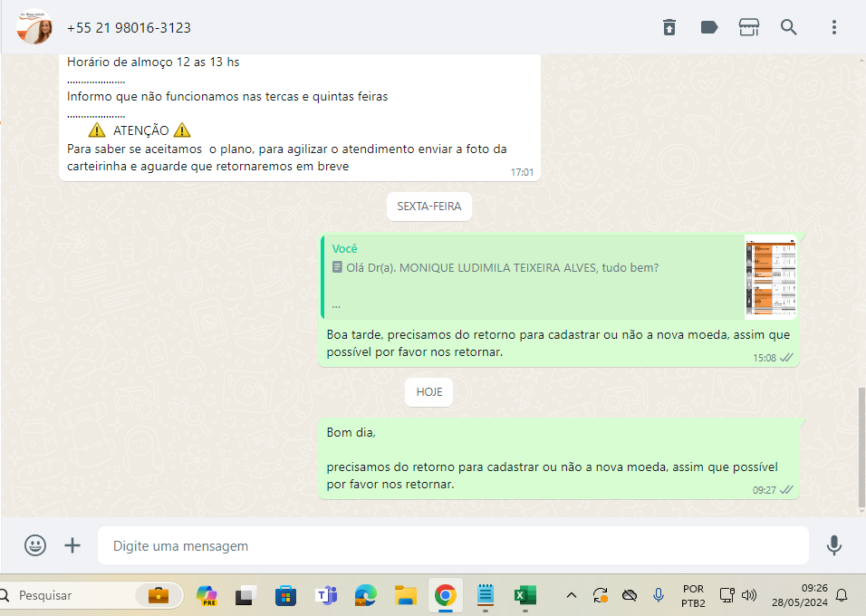Open Microsoft Store from taskbar

tap(285, 595)
